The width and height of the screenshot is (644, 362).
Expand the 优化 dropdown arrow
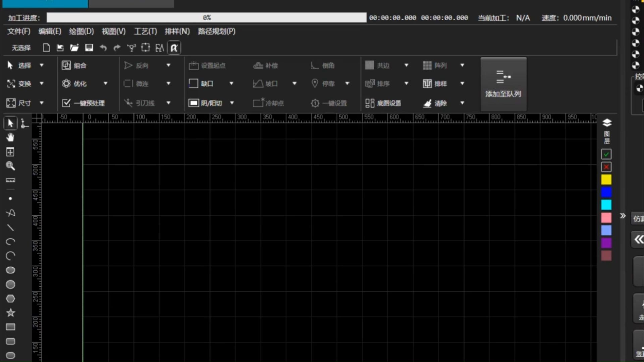105,83
